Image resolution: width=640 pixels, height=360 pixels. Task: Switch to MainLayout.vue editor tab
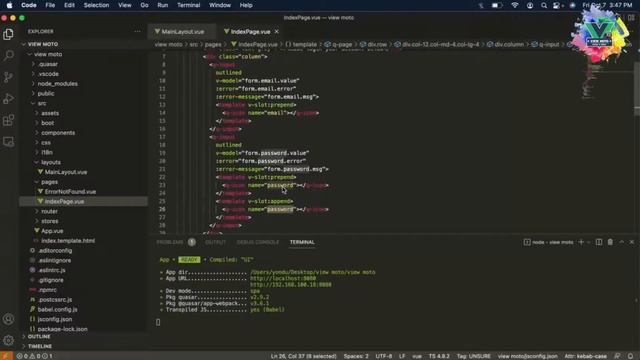click(x=182, y=31)
